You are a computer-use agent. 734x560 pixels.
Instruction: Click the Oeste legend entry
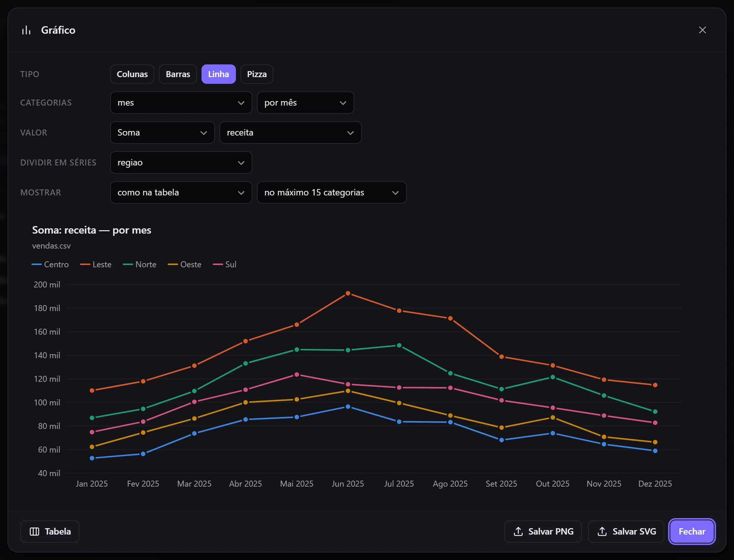tap(185, 264)
